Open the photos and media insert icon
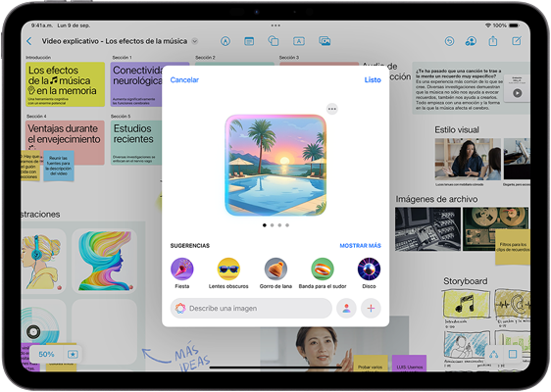This screenshot has width=551, height=392. click(325, 41)
